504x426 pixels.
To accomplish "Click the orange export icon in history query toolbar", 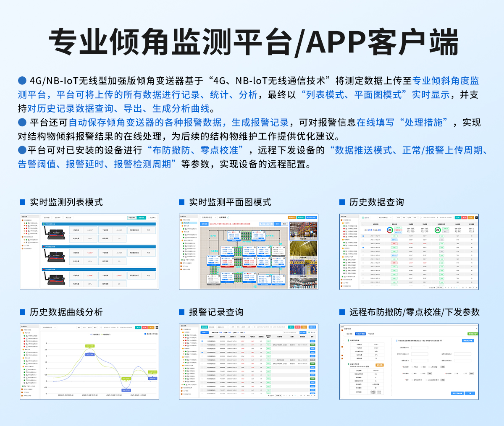I will click(x=470, y=217).
